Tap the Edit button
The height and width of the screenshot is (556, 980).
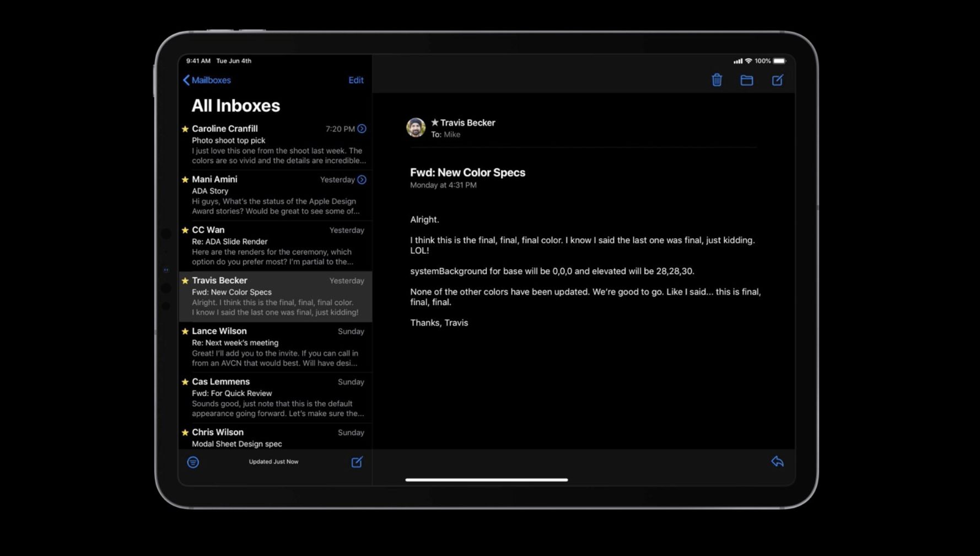click(356, 80)
